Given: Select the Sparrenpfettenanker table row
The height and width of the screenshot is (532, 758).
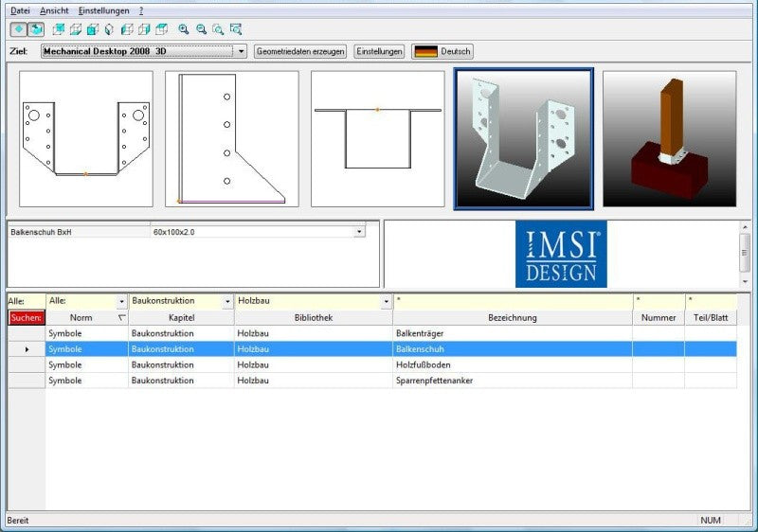Looking at the screenshot, I should click(372, 381).
